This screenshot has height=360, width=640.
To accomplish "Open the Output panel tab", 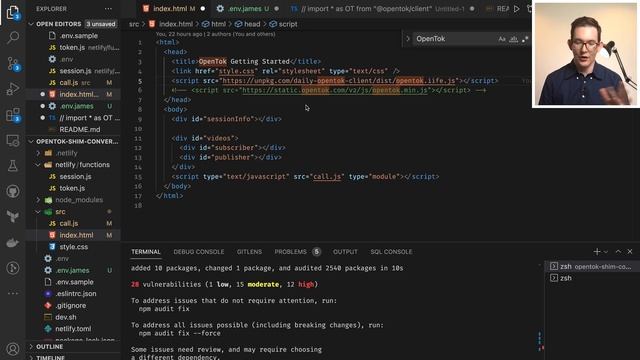I will click(345, 252).
